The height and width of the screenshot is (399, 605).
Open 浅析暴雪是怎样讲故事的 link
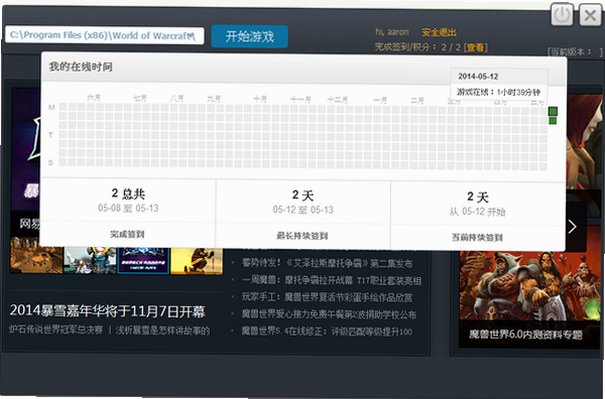[162, 330]
